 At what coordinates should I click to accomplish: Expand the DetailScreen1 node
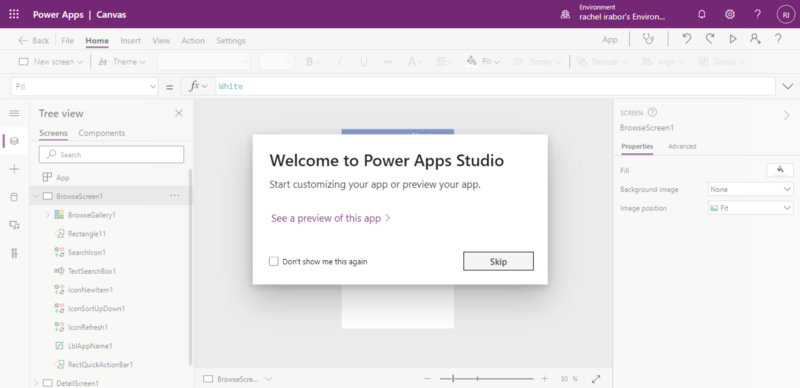(x=36, y=383)
